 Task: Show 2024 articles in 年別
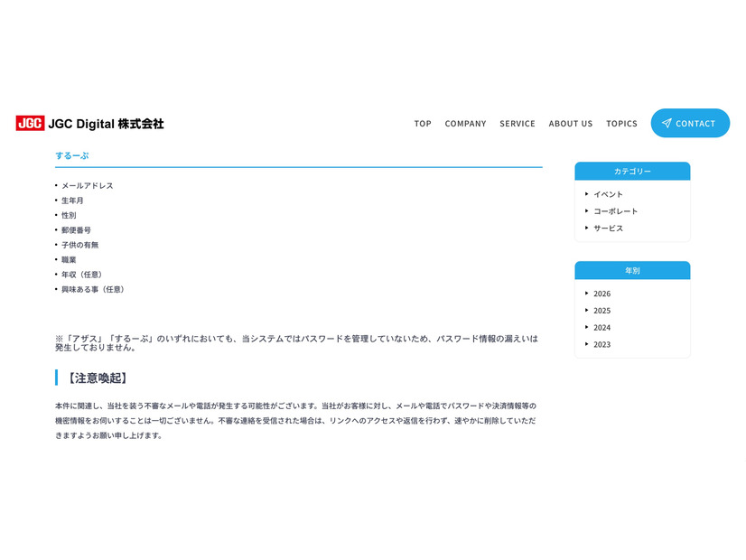(601, 328)
